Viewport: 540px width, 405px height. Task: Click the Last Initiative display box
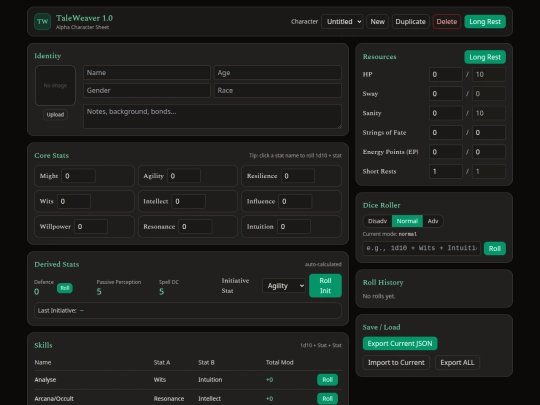pos(188,310)
